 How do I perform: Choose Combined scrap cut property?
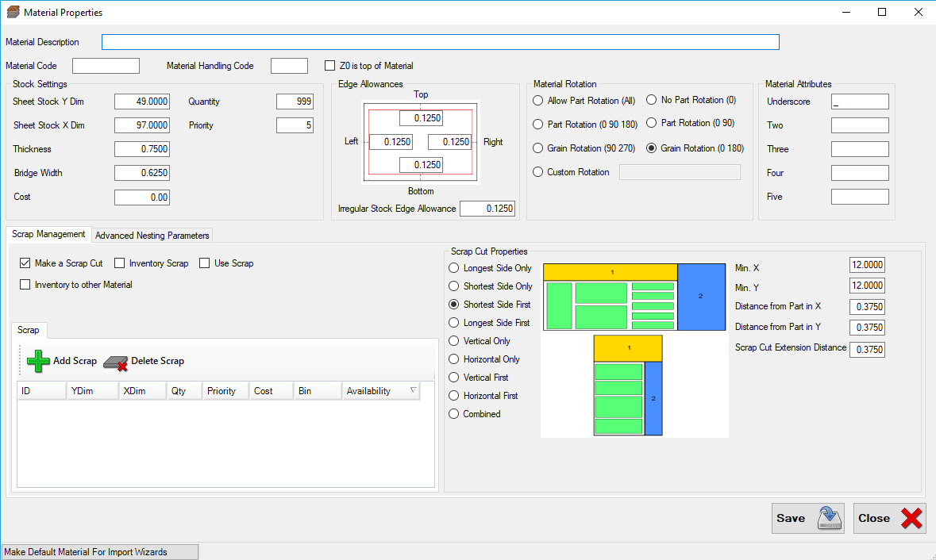(453, 413)
